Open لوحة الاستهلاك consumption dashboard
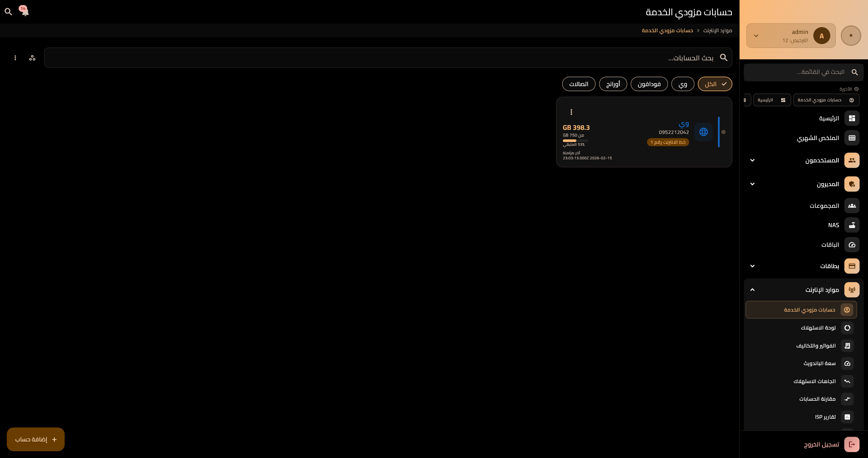This screenshot has height=458, width=868. point(818,328)
